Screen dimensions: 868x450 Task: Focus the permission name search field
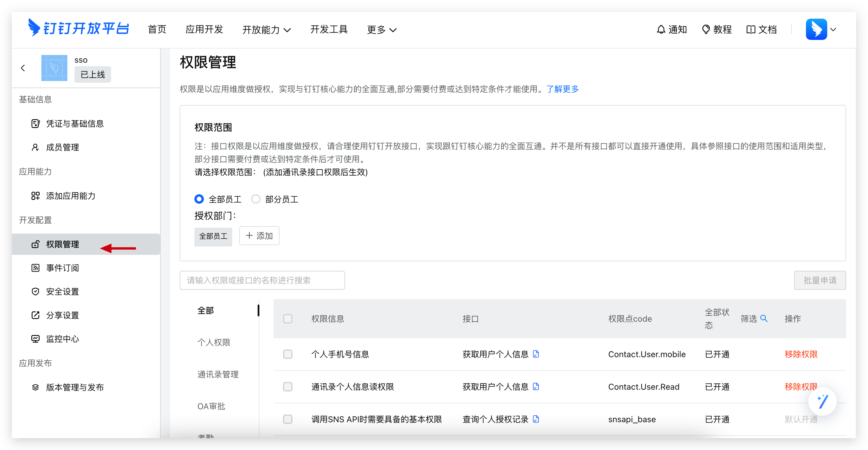[x=262, y=280]
